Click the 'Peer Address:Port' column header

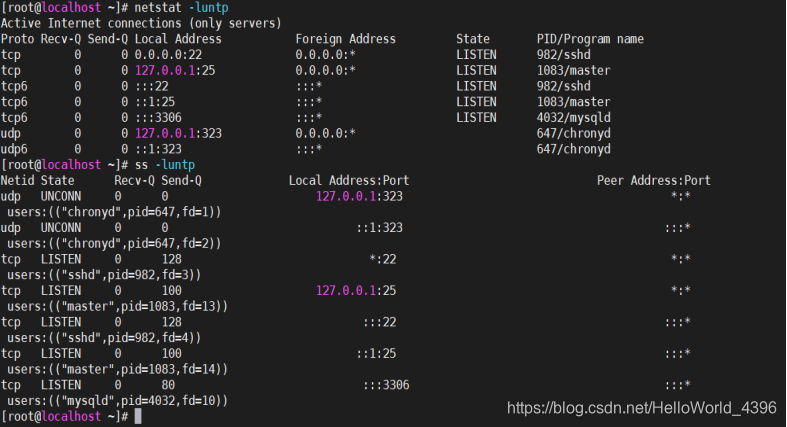click(x=653, y=181)
